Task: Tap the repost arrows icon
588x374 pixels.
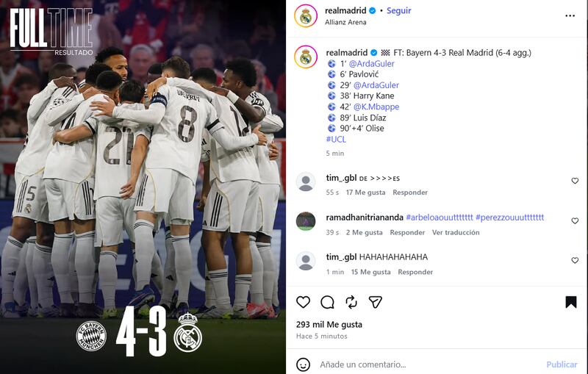Action: pos(351,302)
